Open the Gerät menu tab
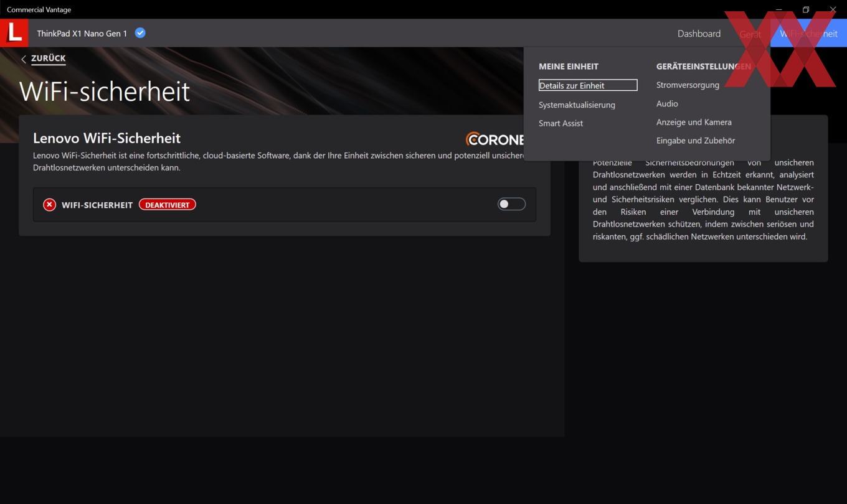This screenshot has height=504, width=847. pos(750,34)
